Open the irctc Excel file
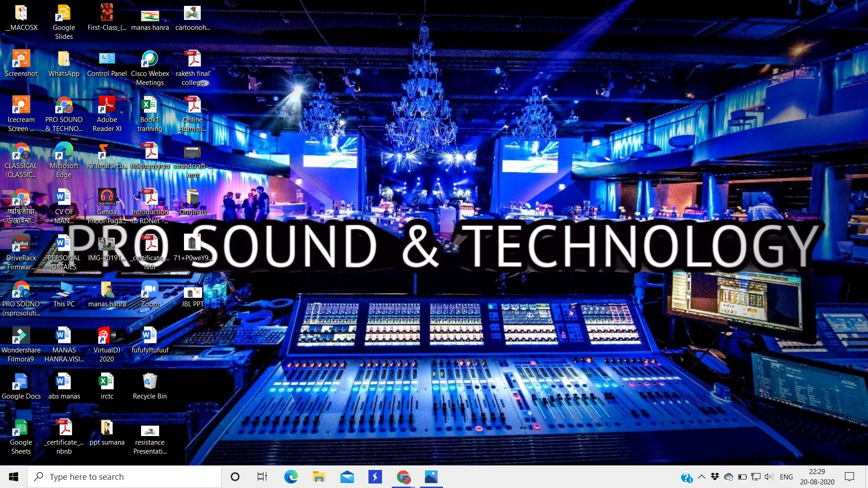The width and height of the screenshot is (868, 488). tap(107, 382)
